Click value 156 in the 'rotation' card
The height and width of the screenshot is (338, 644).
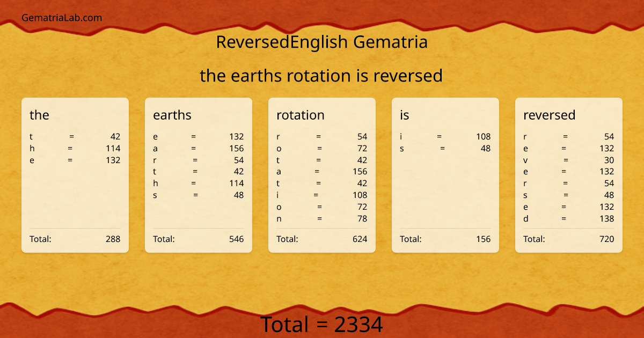click(360, 172)
